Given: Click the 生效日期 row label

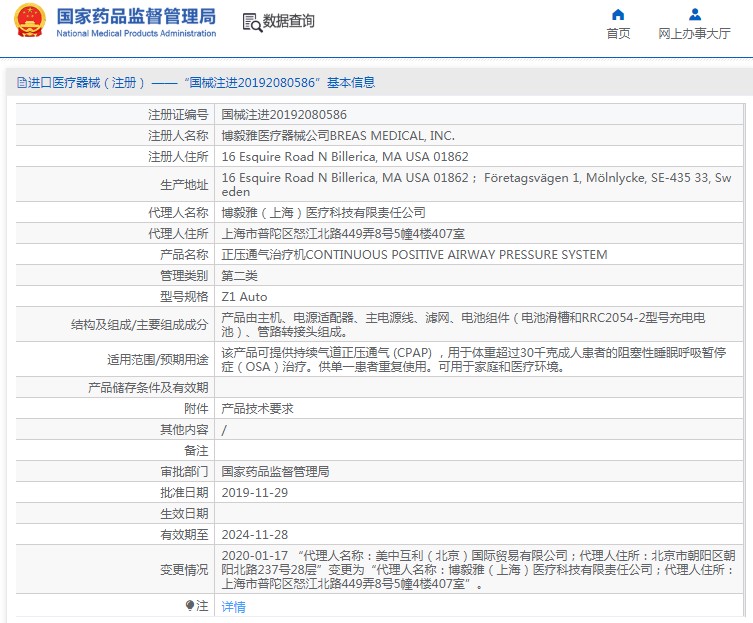Looking at the screenshot, I should (x=184, y=514).
